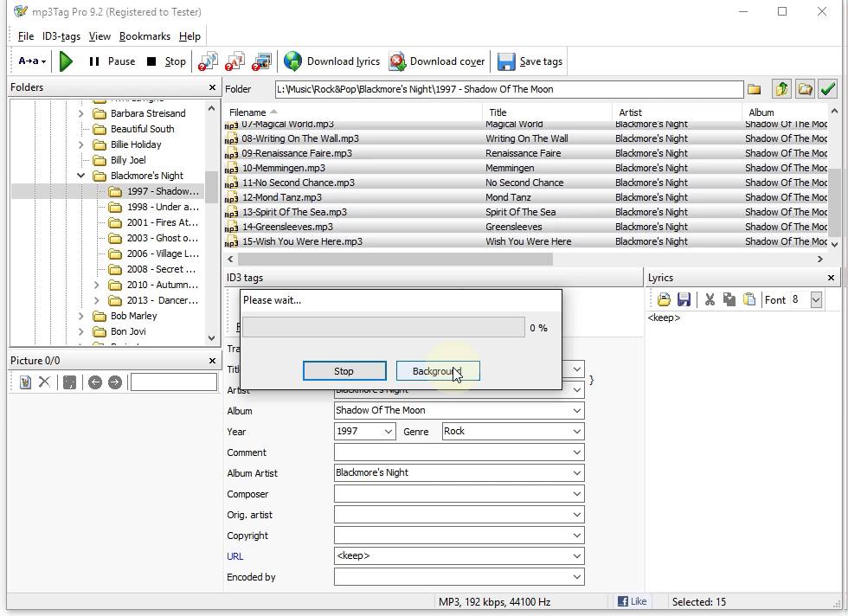Stop playback using toolbar Stop button

pyautogui.click(x=166, y=61)
